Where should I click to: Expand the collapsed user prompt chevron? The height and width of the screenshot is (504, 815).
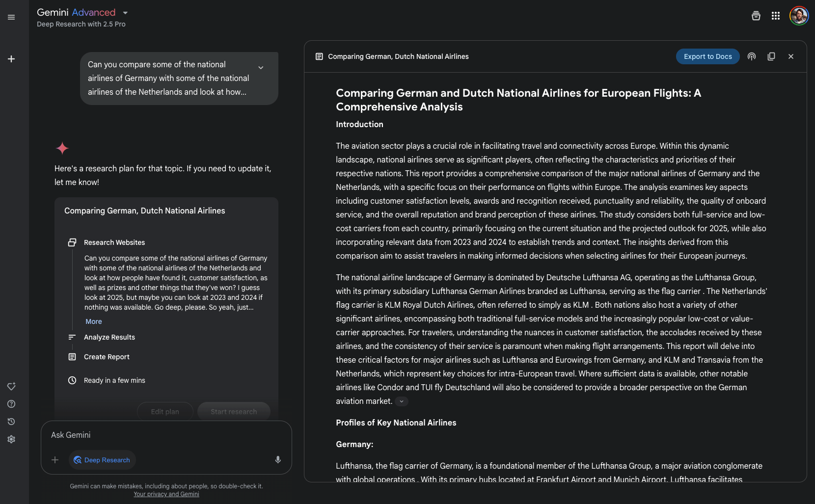(x=261, y=68)
